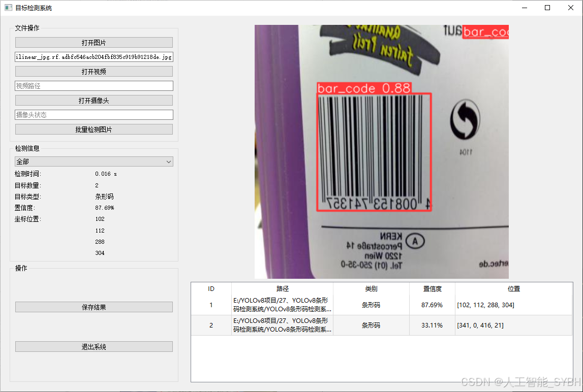Click the app icon in the title bar
The width and height of the screenshot is (583, 392).
coord(8,8)
